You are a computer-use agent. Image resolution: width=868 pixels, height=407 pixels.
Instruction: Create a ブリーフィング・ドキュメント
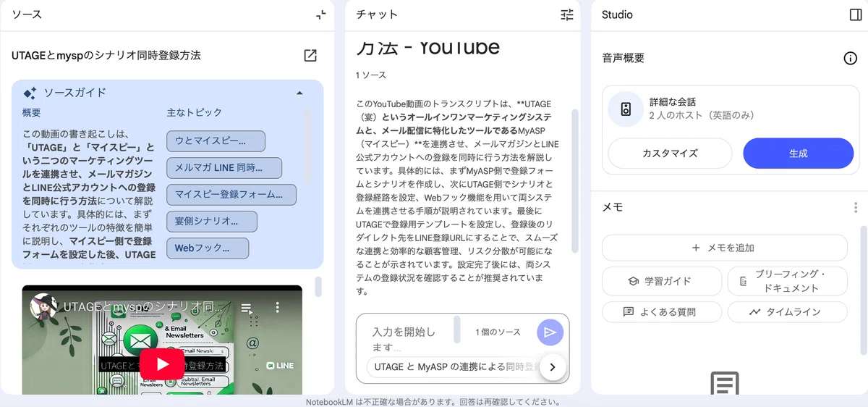click(x=787, y=281)
